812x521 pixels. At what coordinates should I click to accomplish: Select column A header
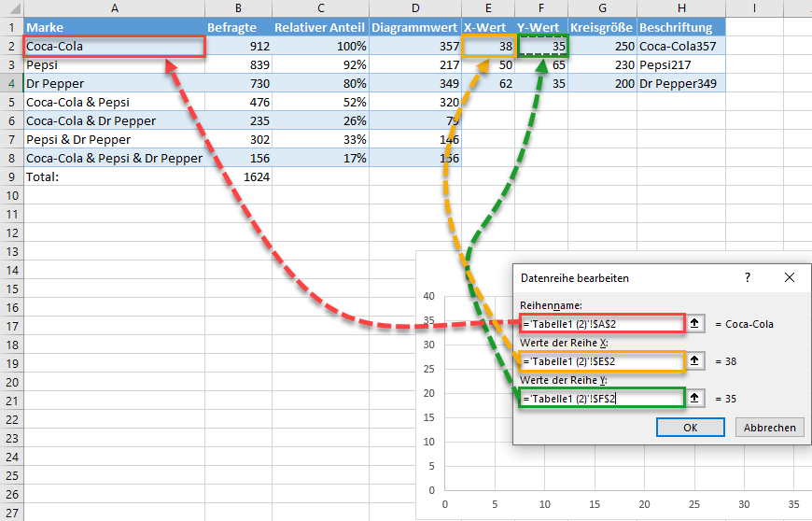pos(115,7)
